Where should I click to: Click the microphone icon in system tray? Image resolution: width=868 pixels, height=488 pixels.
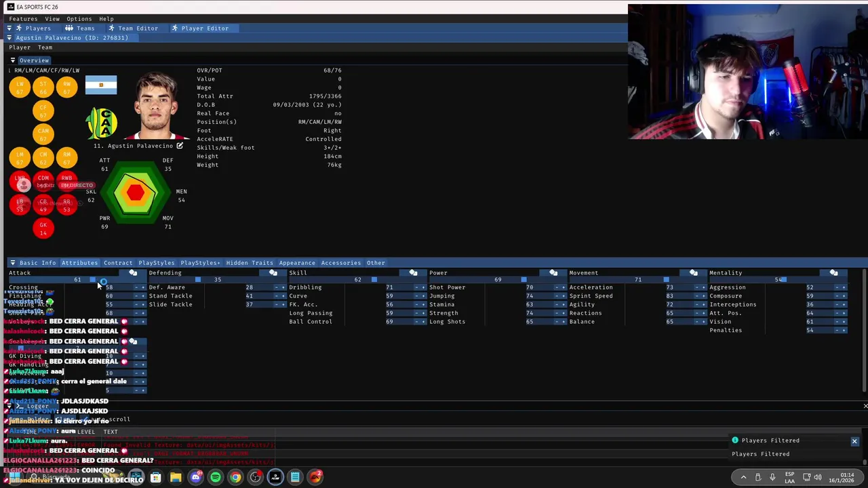pos(772,477)
